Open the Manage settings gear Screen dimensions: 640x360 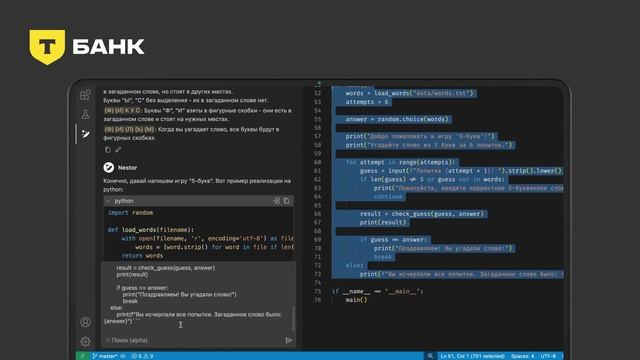click(85, 341)
